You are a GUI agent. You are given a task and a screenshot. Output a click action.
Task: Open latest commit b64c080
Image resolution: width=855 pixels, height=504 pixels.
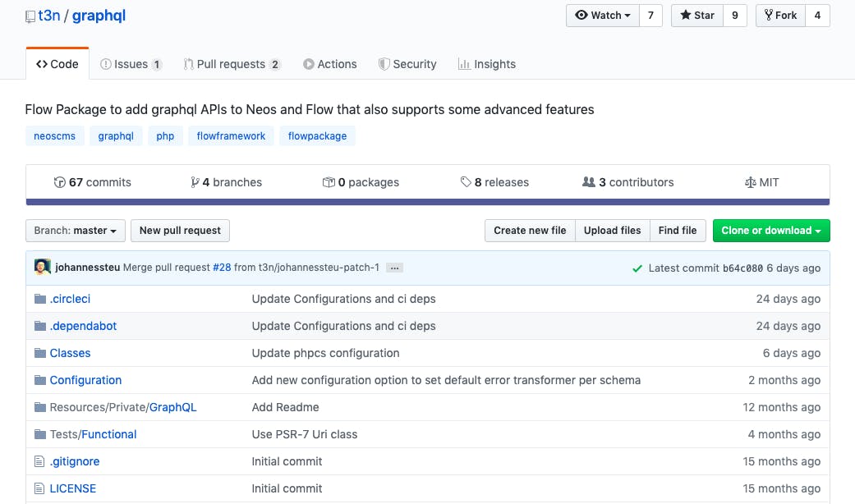pos(742,268)
